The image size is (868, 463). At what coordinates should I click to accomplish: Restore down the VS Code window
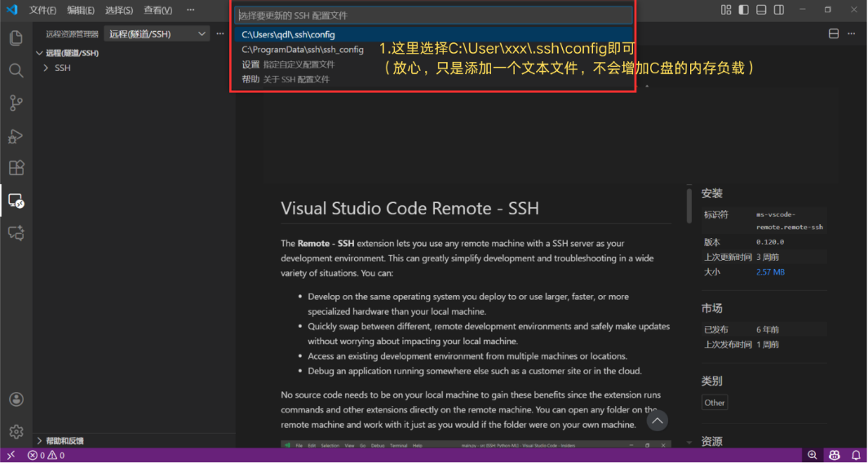[828, 10]
